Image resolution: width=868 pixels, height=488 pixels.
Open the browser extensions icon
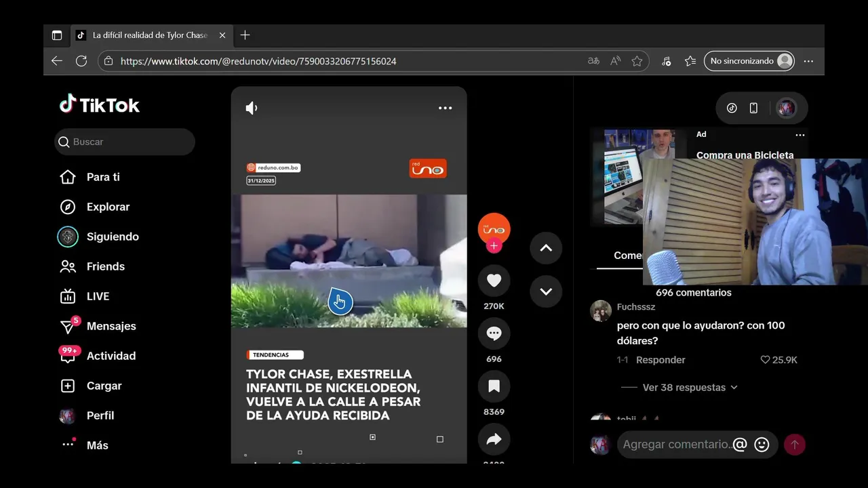click(x=667, y=61)
